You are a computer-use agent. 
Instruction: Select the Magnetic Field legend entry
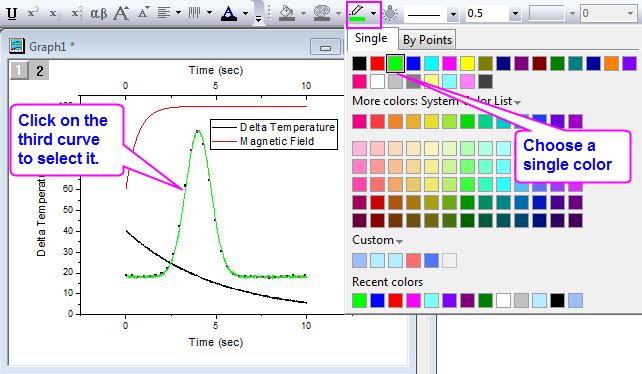click(264, 141)
